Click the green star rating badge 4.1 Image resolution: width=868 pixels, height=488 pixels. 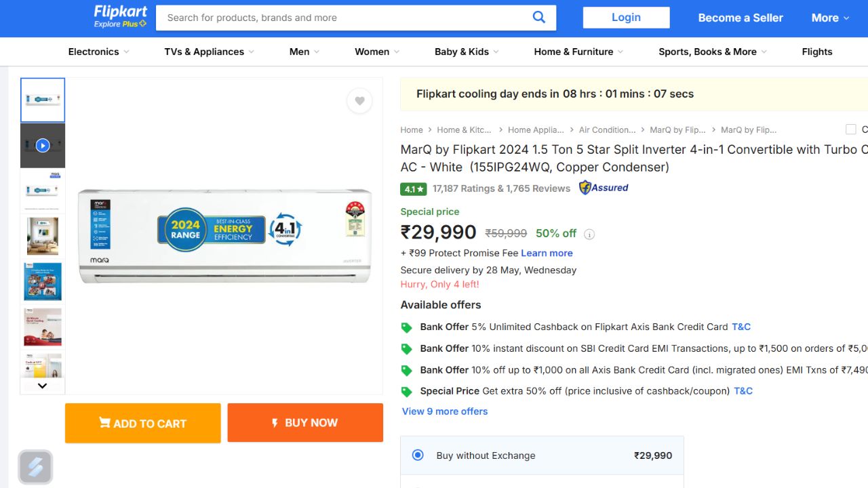413,189
